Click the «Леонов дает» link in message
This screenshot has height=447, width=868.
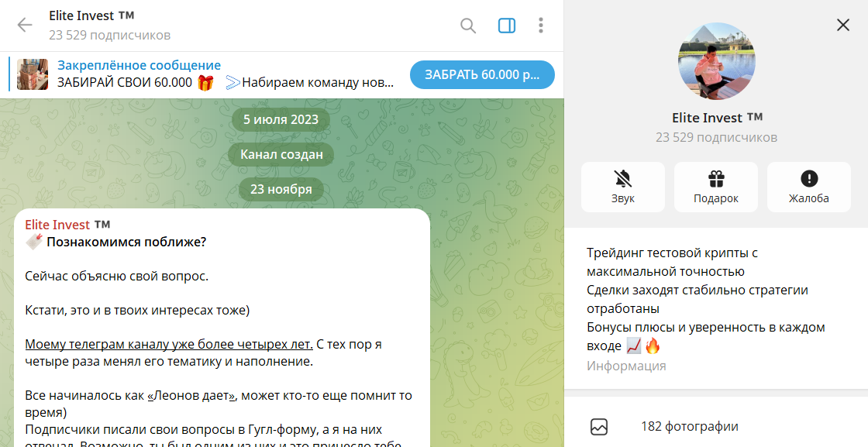pos(191,396)
